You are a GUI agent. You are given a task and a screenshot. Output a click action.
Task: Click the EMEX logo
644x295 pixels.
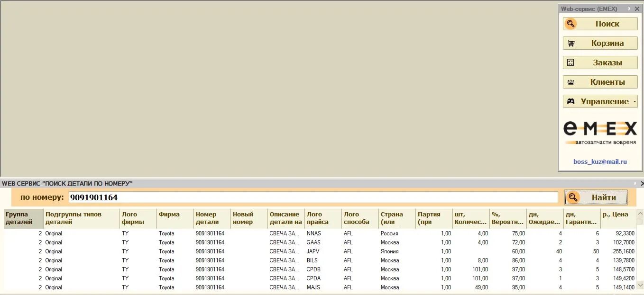tap(600, 132)
